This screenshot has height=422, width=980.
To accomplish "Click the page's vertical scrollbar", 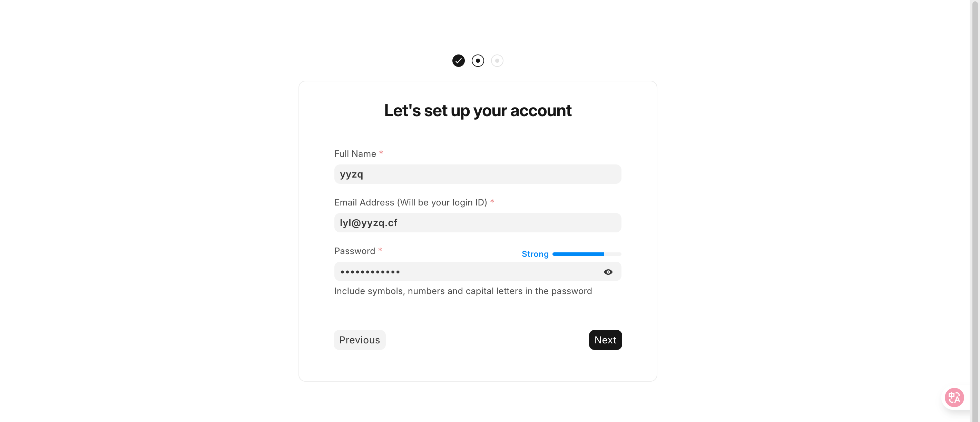I will 975,190.
